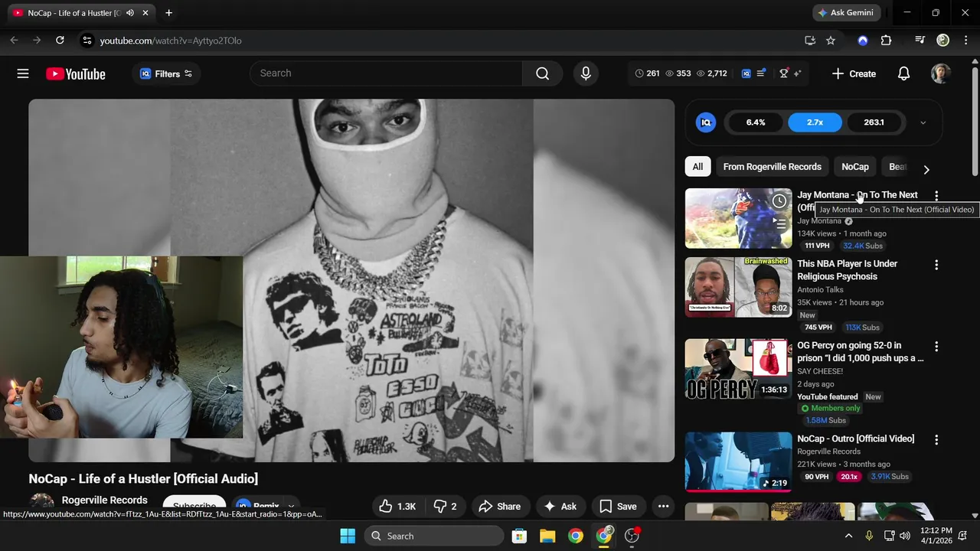Viewport: 980px width, 551px height.
Task: Dislike the video showing 2 dislikes
Action: coord(445,506)
